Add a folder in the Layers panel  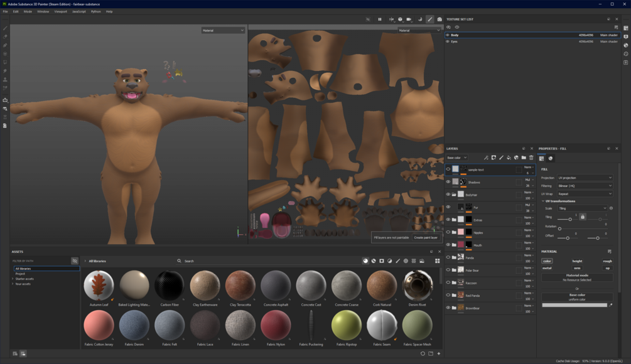(524, 158)
